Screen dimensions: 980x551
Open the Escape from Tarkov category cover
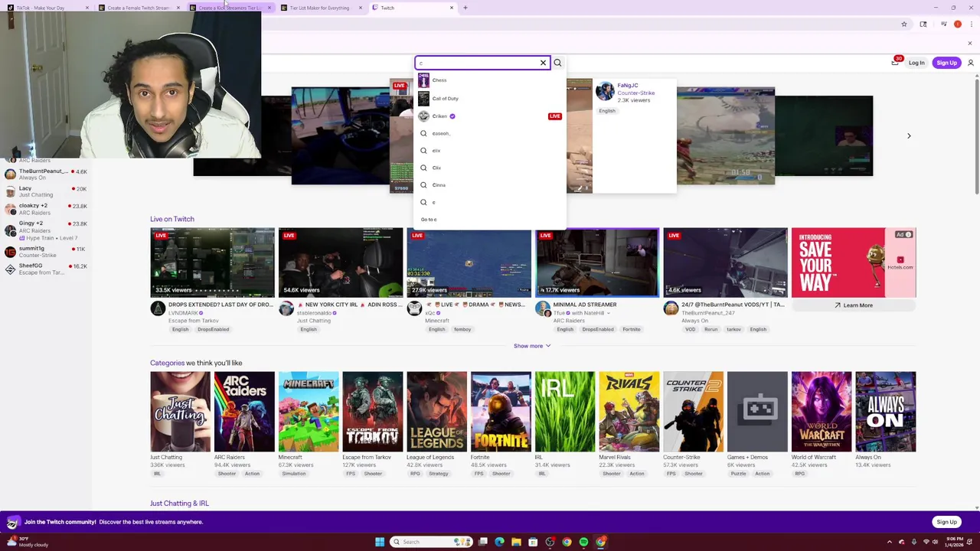pyautogui.click(x=373, y=412)
